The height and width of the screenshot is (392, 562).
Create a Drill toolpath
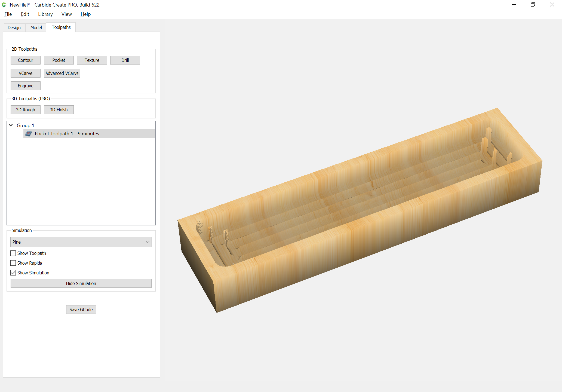tap(125, 60)
